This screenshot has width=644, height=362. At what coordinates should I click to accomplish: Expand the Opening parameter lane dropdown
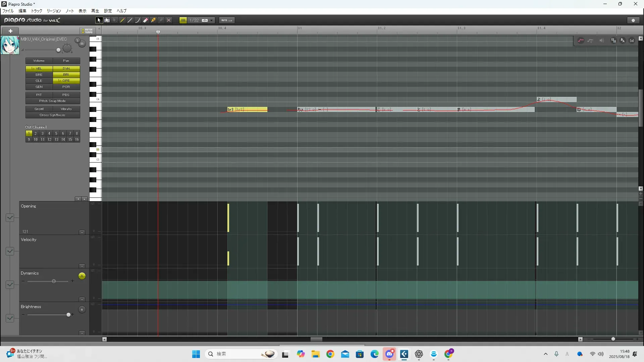[x=10, y=218]
